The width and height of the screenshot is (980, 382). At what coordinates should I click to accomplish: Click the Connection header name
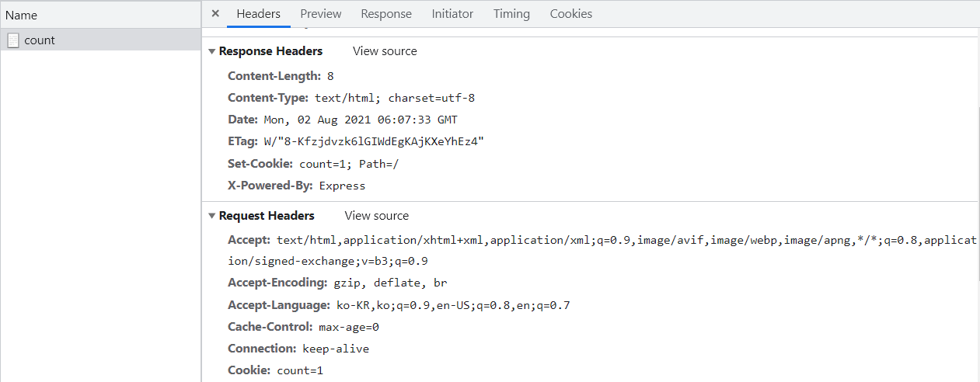tap(262, 349)
